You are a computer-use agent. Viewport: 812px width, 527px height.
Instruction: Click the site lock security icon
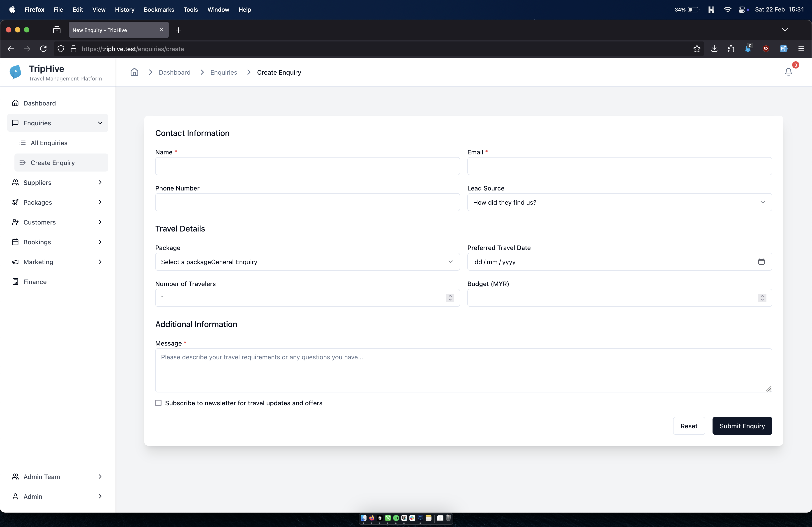pyautogui.click(x=73, y=49)
